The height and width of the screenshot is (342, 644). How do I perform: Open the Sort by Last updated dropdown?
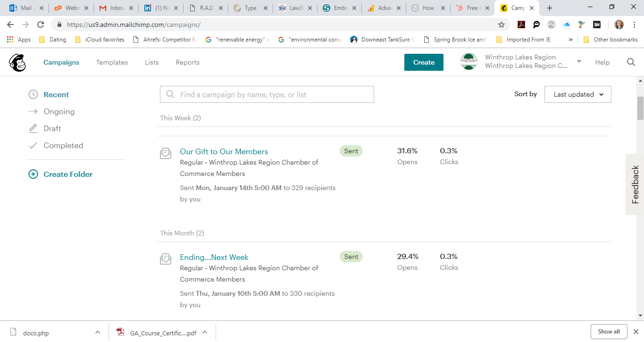(577, 94)
